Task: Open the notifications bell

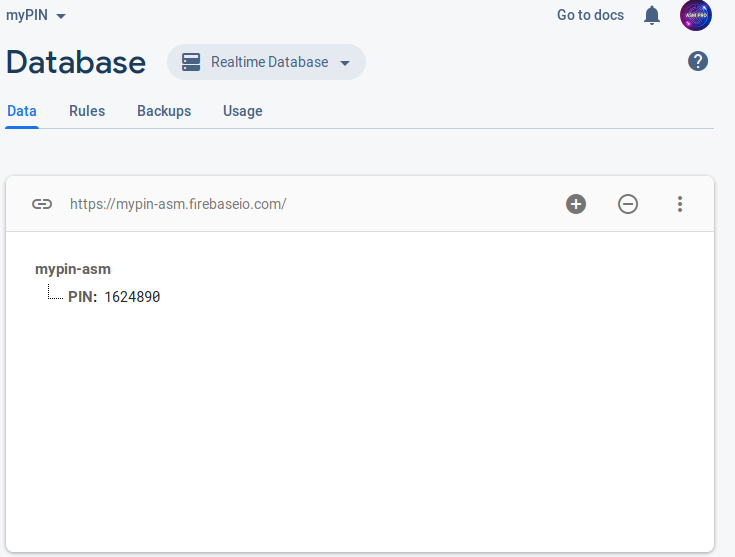Action: click(652, 15)
